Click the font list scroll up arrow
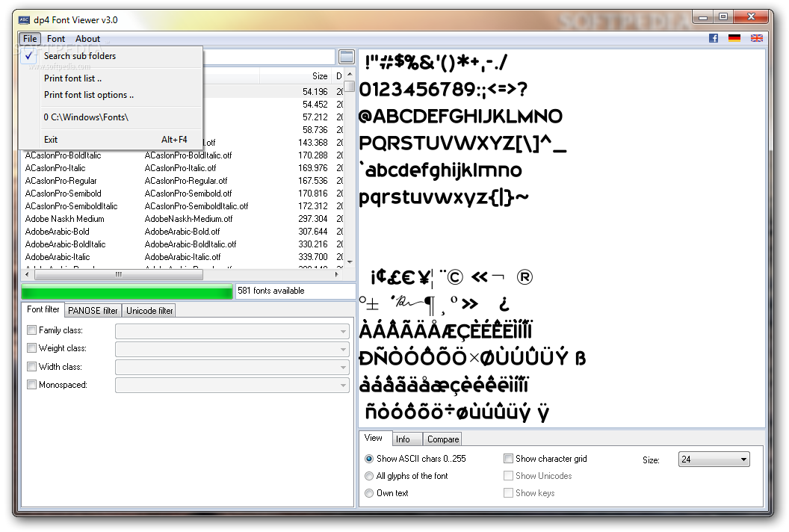Image resolution: width=789 pixels, height=532 pixels. coord(350,75)
